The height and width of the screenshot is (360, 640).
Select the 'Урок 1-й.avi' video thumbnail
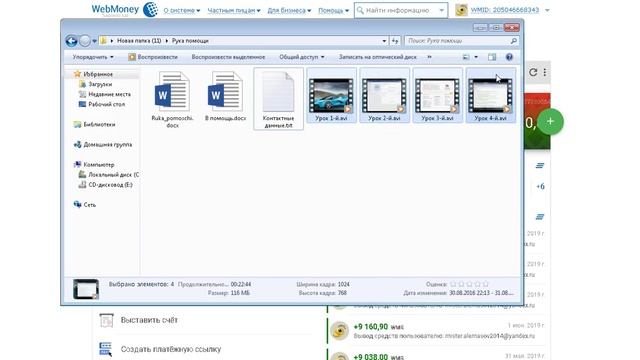(331, 96)
